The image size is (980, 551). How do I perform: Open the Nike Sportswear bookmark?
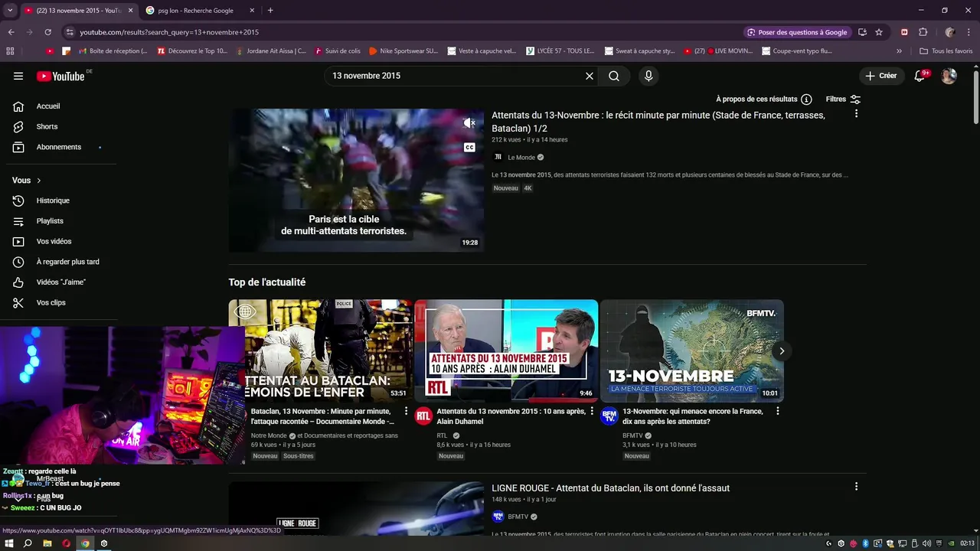click(x=403, y=51)
